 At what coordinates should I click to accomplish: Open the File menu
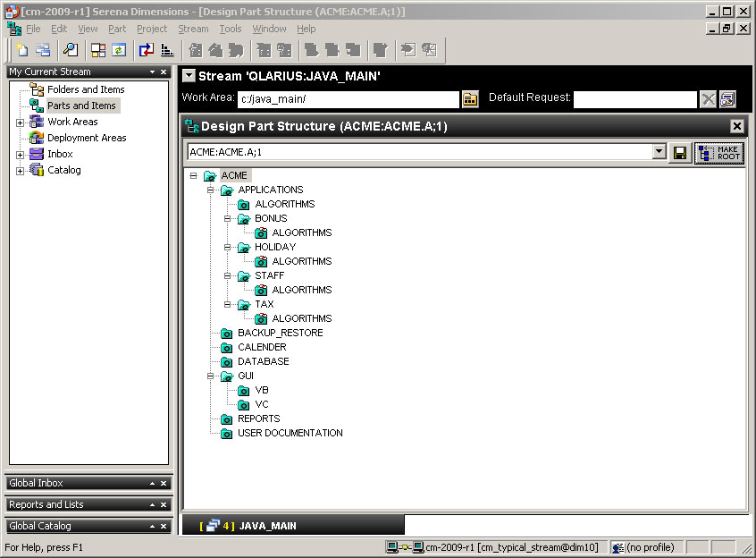(33, 29)
